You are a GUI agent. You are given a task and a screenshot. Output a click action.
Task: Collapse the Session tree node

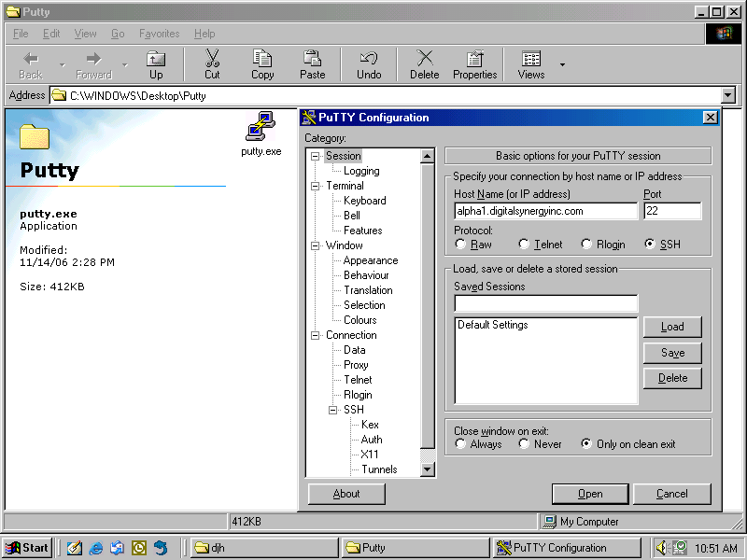pyautogui.click(x=315, y=156)
